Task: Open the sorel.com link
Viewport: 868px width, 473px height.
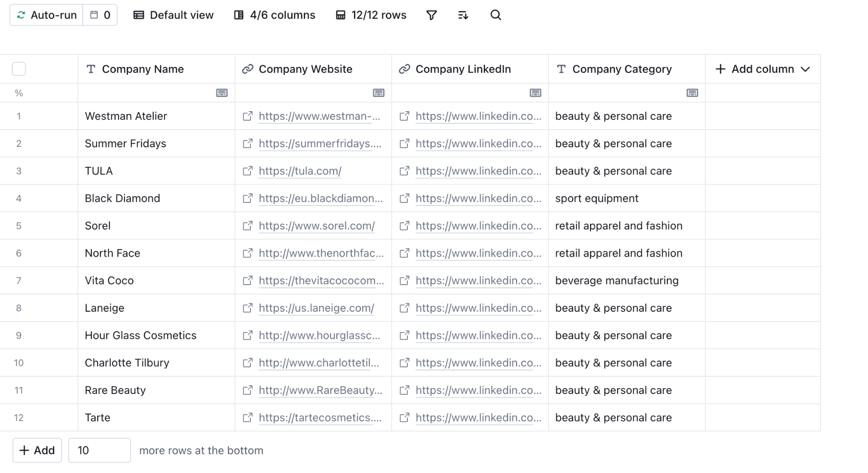Action: 317,226
